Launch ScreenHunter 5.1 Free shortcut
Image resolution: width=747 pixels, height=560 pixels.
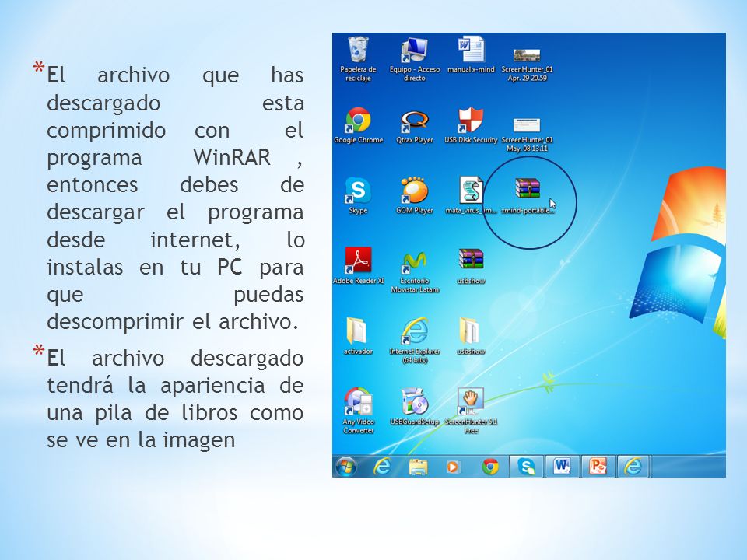coord(471,411)
